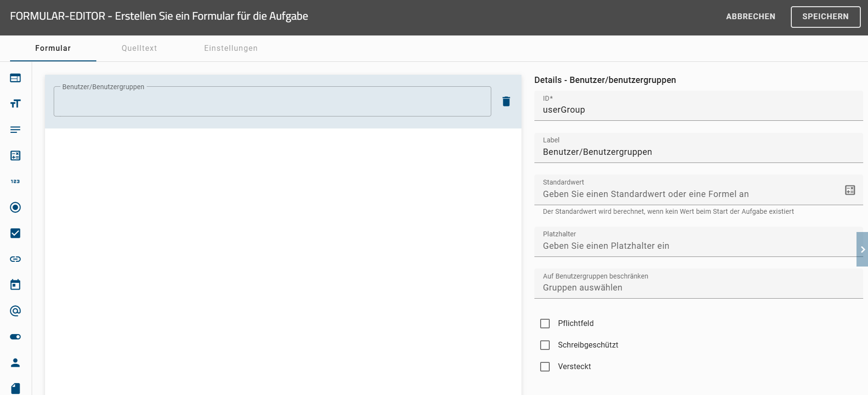This screenshot has width=868, height=395.
Task: Check the Schreibgeschützt option
Action: point(545,345)
